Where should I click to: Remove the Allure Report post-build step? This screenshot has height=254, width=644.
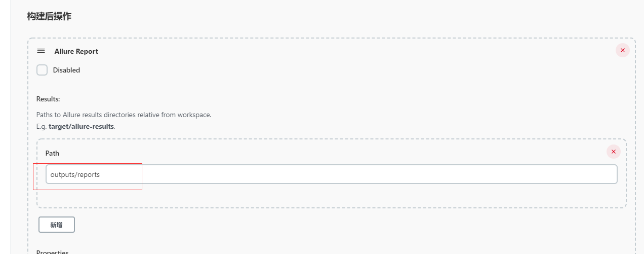click(622, 50)
